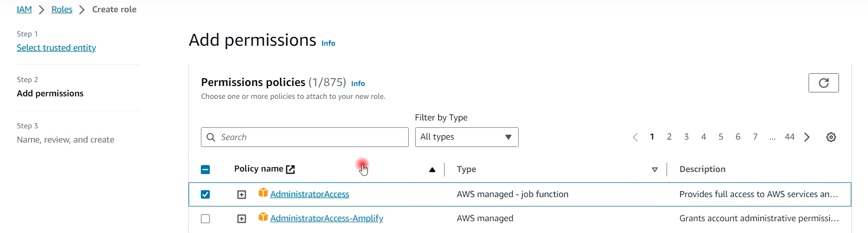Click external link icon beside Policy name
The height and width of the screenshot is (233, 868).
[290, 170]
